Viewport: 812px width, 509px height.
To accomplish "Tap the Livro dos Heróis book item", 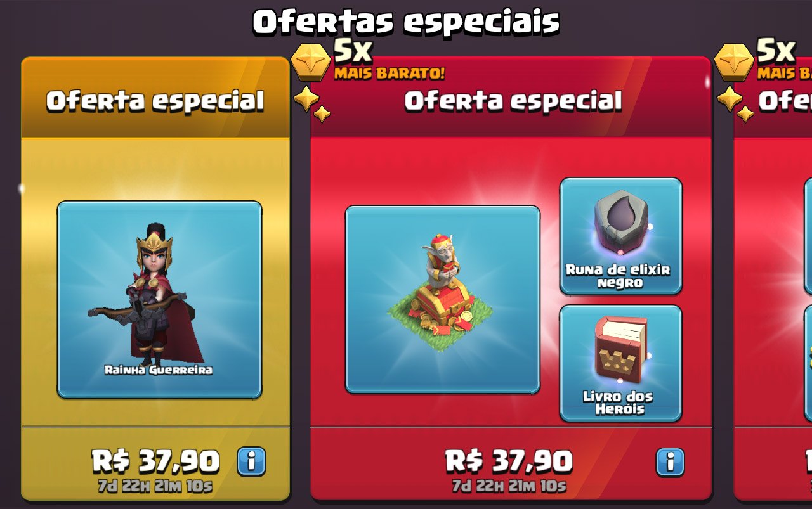I will click(x=620, y=363).
